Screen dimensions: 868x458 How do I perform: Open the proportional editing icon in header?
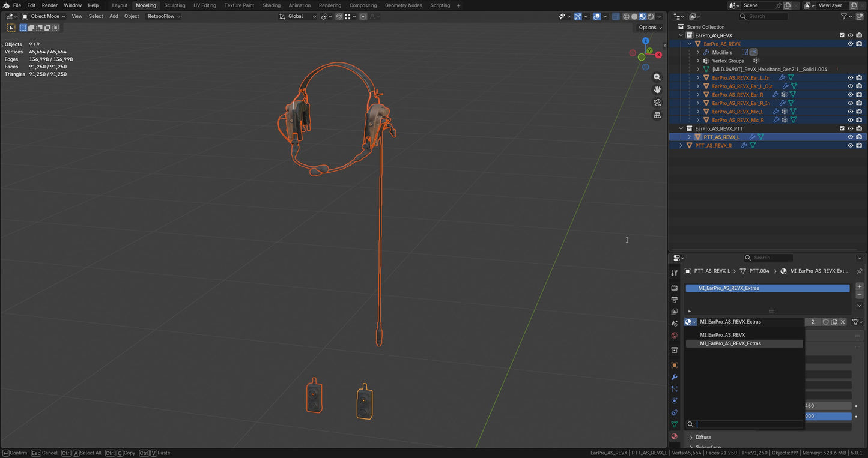[363, 16]
